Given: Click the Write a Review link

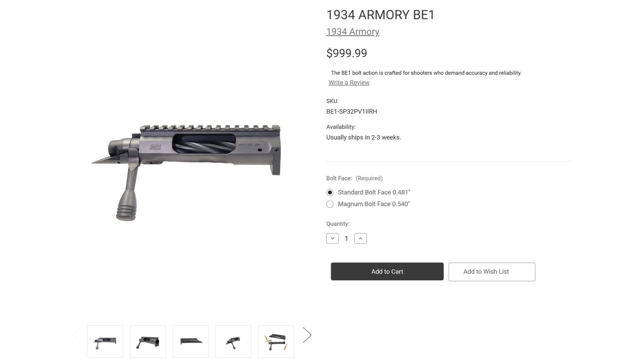Looking at the screenshot, I should click(349, 83).
